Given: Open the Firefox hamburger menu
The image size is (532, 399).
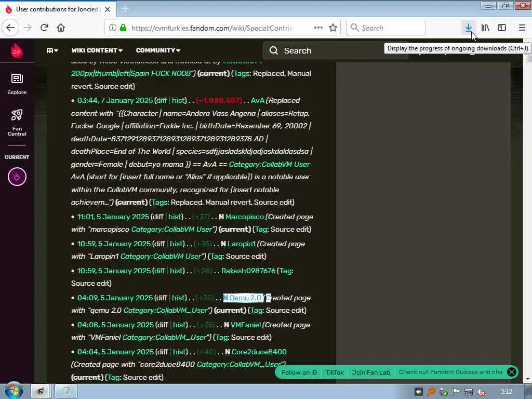Looking at the screenshot, I should [x=522, y=28].
